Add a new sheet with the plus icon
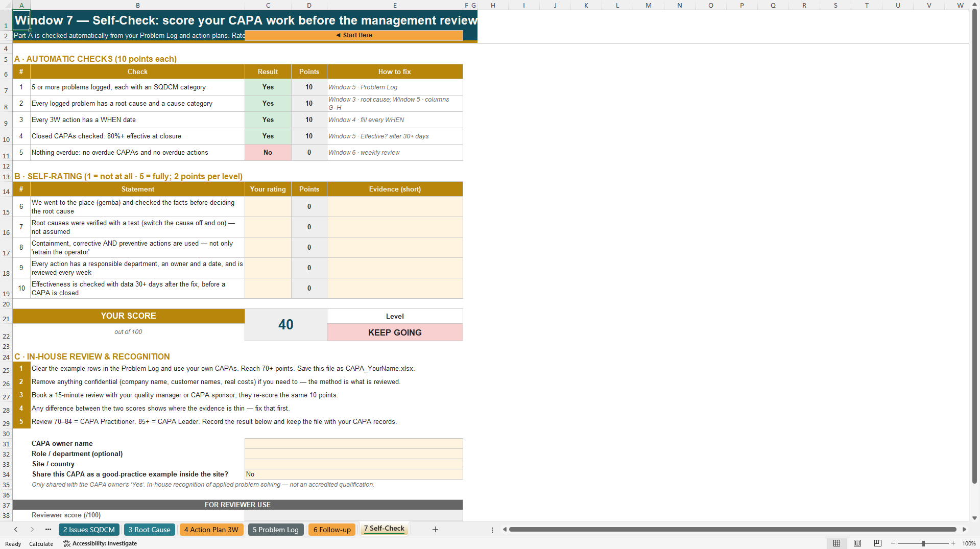The image size is (980, 549). click(x=435, y=530)
